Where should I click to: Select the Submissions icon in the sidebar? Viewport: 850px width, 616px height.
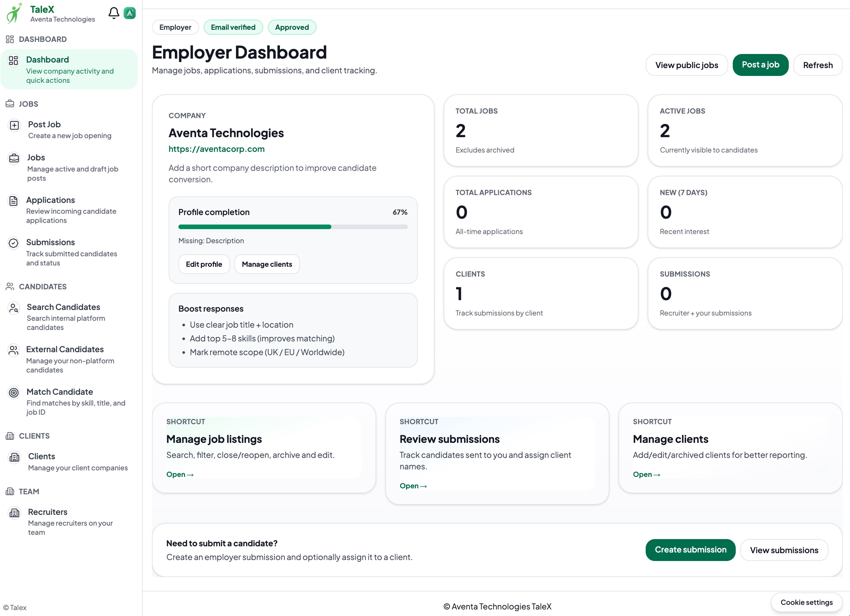(x=14, y=243)
